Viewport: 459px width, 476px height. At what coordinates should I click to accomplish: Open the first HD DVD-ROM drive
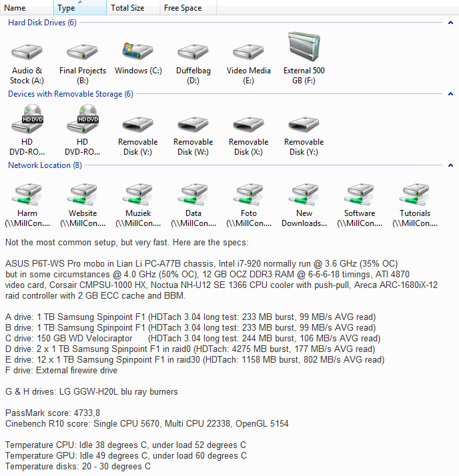[x=27, y=123]
